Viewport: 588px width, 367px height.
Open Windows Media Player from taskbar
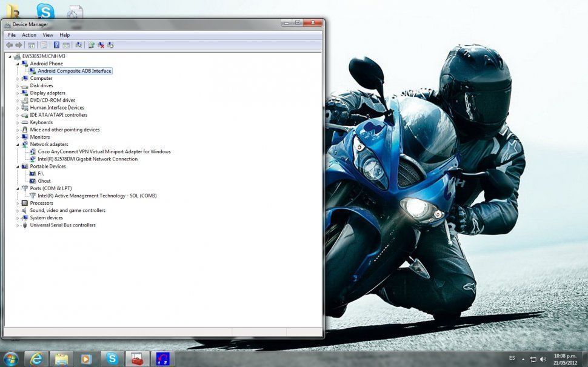(86, 359)
